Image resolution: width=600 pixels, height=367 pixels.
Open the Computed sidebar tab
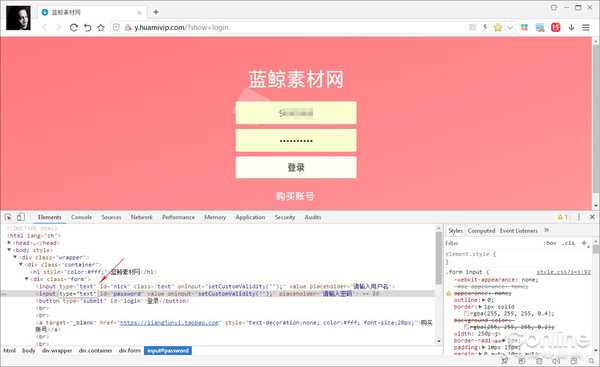481,230
